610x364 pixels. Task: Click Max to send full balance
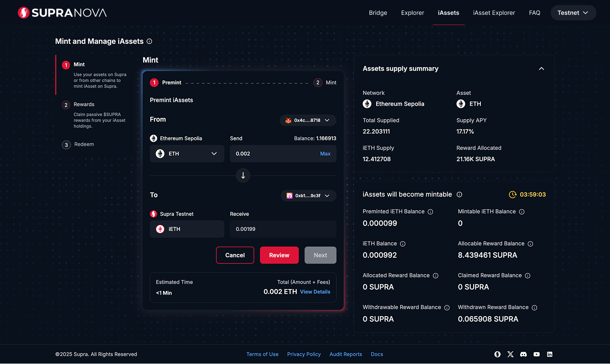click(x=325, y=154)
